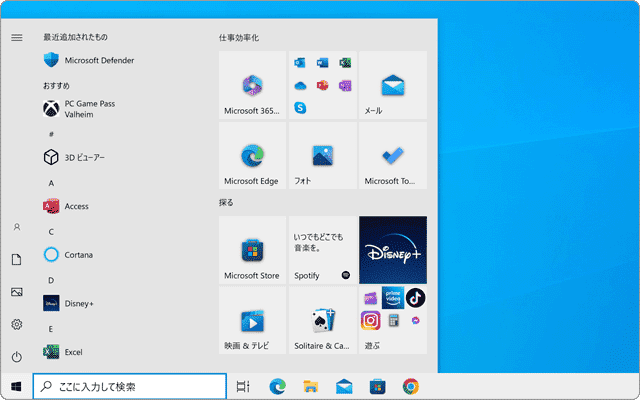The width and height of the screenshot is (640, 400).
Task: Click the D letter index header
Action: (51, 280)
